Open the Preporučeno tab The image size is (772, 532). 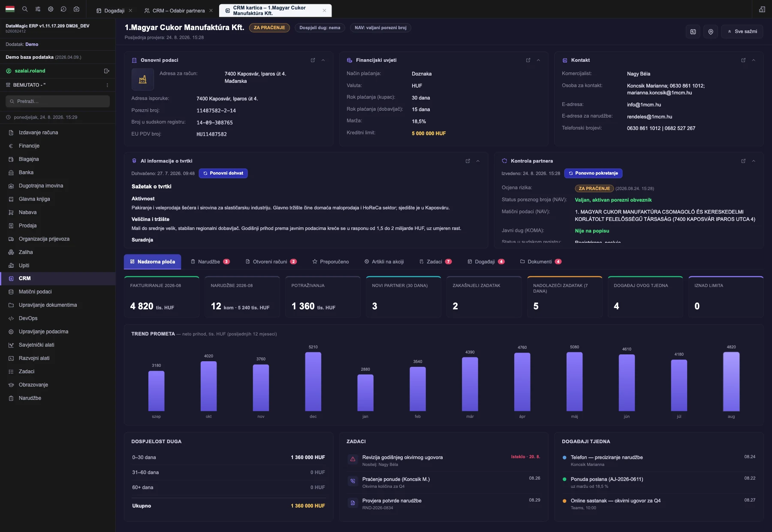point(330,262)
